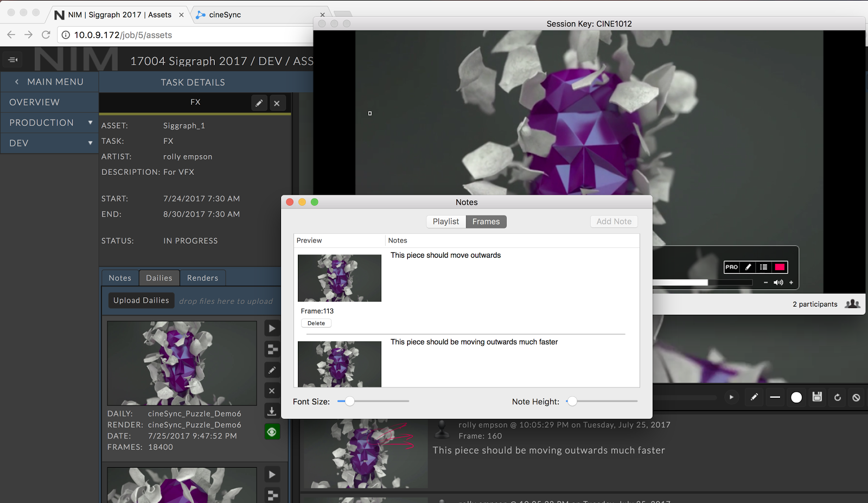Reload the page in browser

46,35
